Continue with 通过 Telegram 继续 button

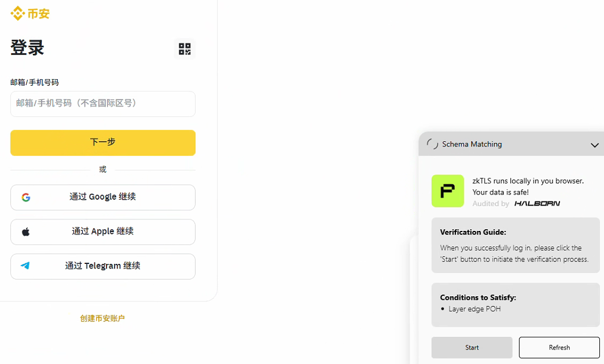[103, 267]
